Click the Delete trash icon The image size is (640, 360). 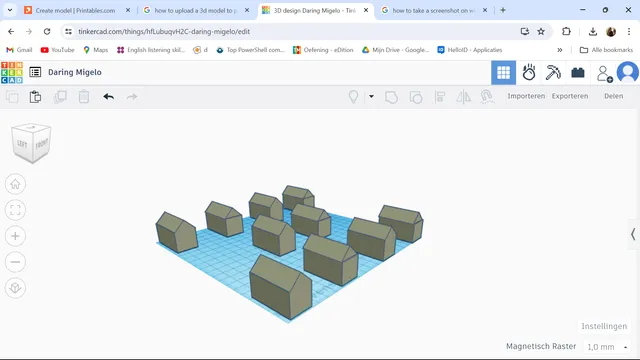click(84, 97)
